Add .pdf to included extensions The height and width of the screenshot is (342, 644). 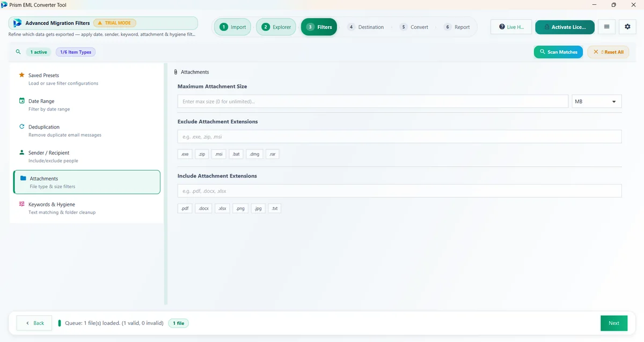pos(185,209)
